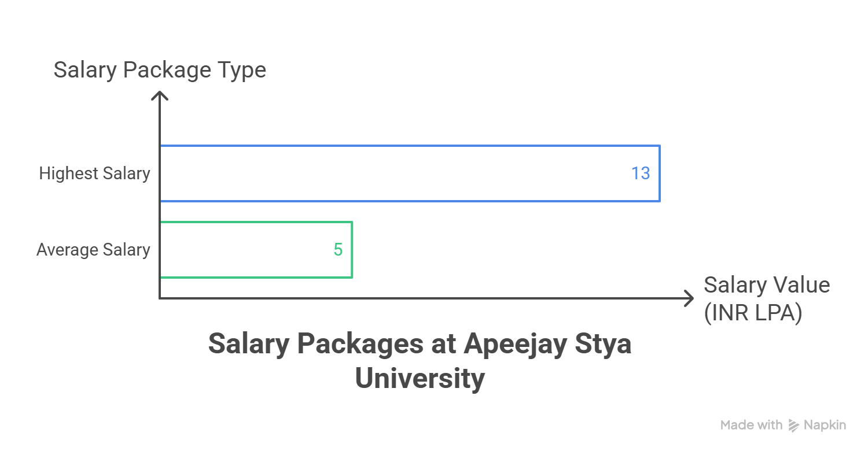The width and height of the screenshot is (868, 451).
Task: Click the vertical axis line above blue bar
Action: tap(160, 121)
